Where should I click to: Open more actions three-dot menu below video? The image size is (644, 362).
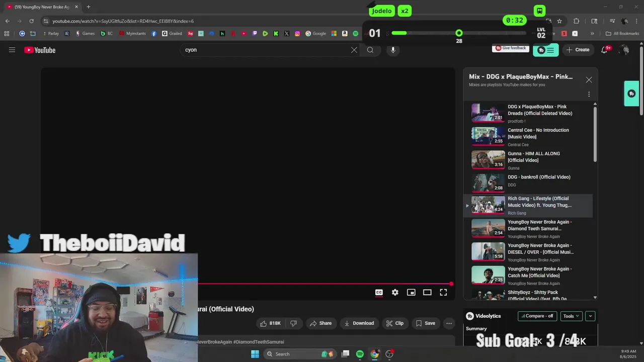[449, 323]
